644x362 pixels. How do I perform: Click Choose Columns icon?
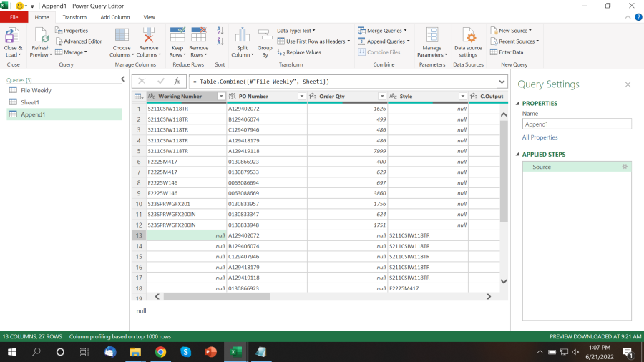(122, 36)
